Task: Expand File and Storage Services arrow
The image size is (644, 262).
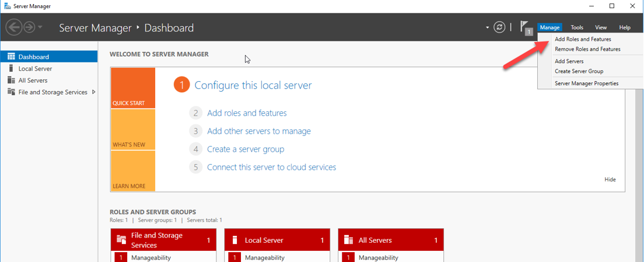Action: [x=94, y=92]
